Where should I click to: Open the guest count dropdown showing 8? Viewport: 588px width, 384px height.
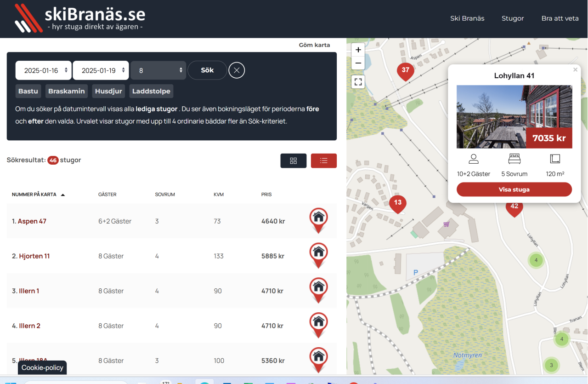158,70
